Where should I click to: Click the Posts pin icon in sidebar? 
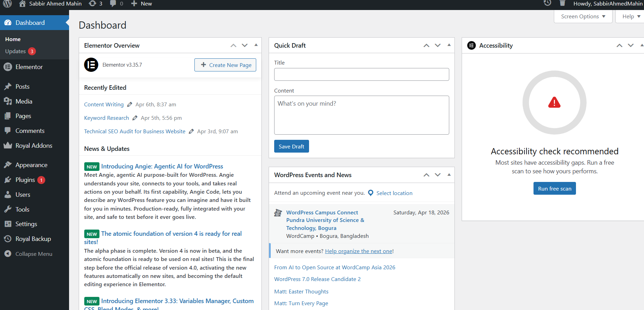pyautogui.click(x=8, y=86)
